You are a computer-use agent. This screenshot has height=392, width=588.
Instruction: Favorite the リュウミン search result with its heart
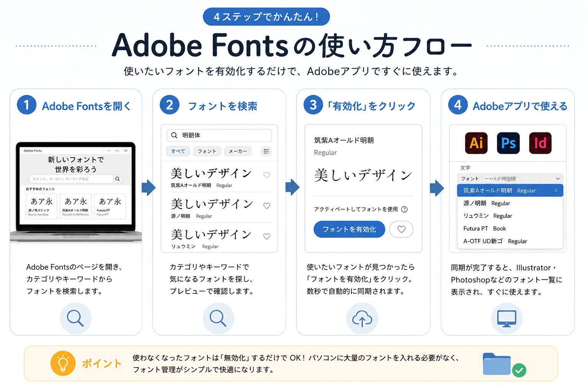pyautogui.click(x=267, y=236)
